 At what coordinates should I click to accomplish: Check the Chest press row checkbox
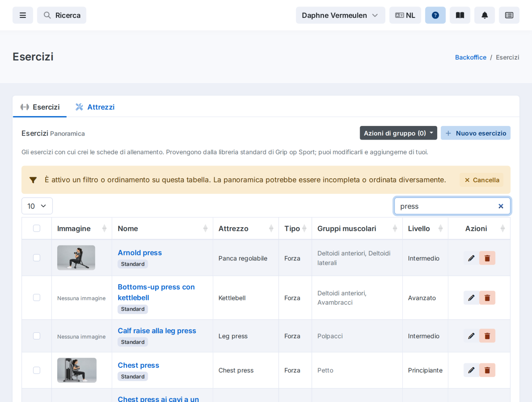pos(37,370)
